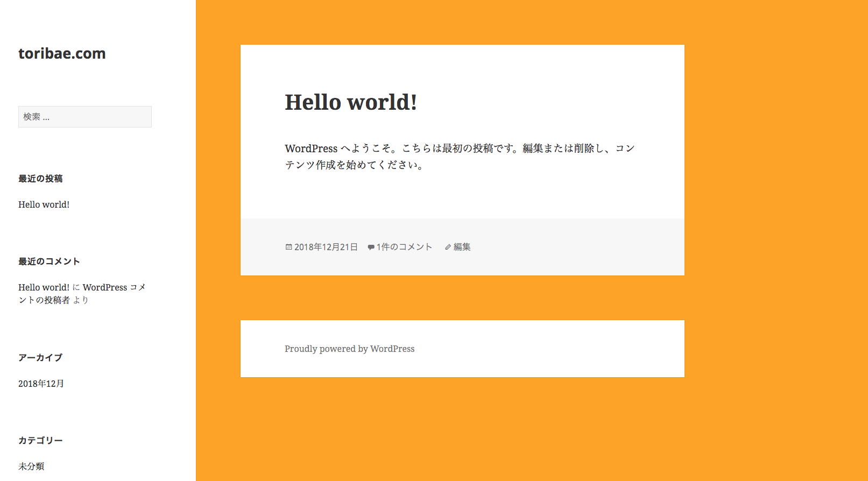Open the 2018年12月21日 post date link
Image resolution: width=868 pixels, height=481 pixels.
pyautogui.click(x=326, y=247)
